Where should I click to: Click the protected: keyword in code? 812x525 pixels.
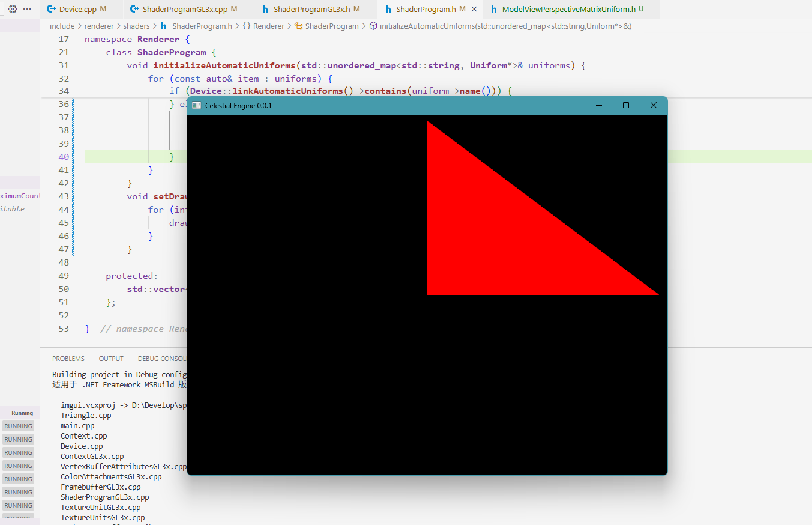coord(132,276)
